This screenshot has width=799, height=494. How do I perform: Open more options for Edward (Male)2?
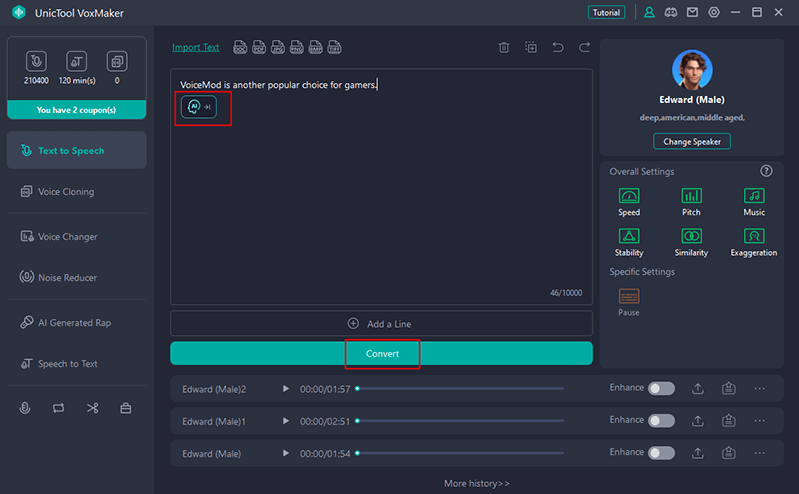pos(760,388)
